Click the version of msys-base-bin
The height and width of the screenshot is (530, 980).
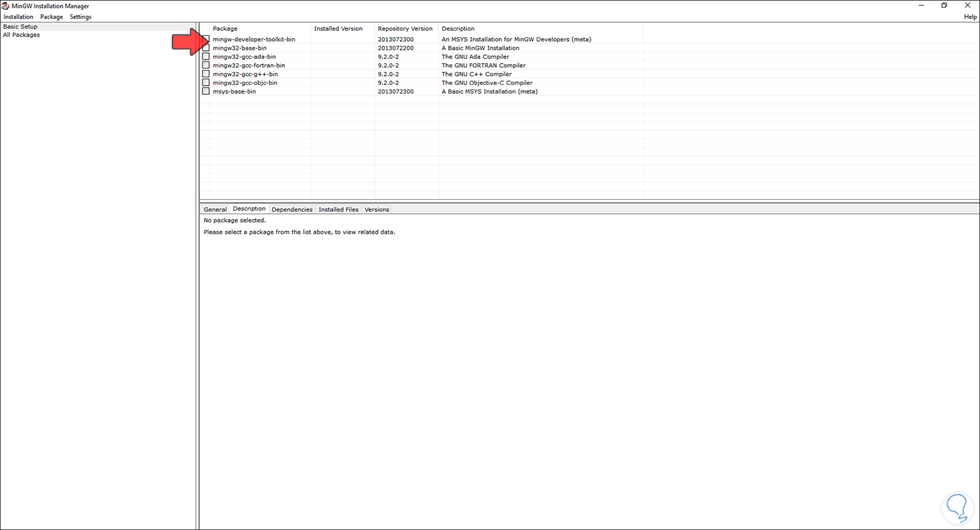pos(395,91)
